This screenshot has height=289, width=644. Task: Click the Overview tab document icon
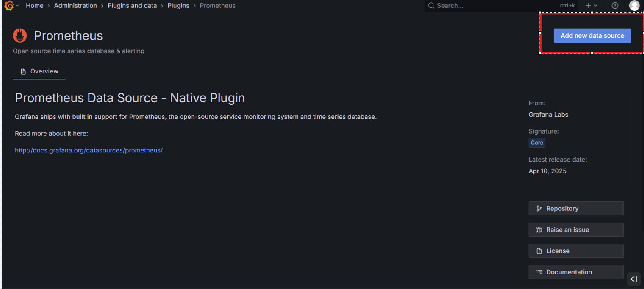coord(23,72)
